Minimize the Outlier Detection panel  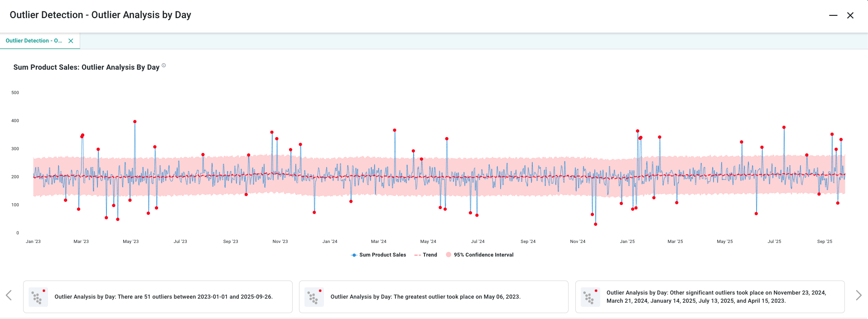click(833, 15)
